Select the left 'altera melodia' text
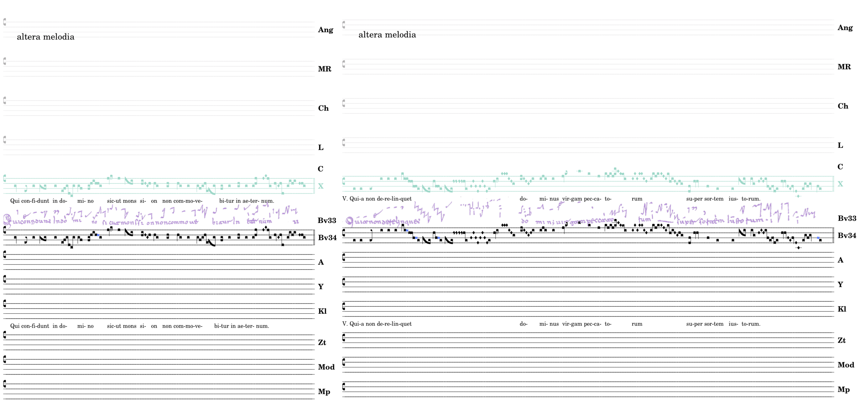 [45, 37]
